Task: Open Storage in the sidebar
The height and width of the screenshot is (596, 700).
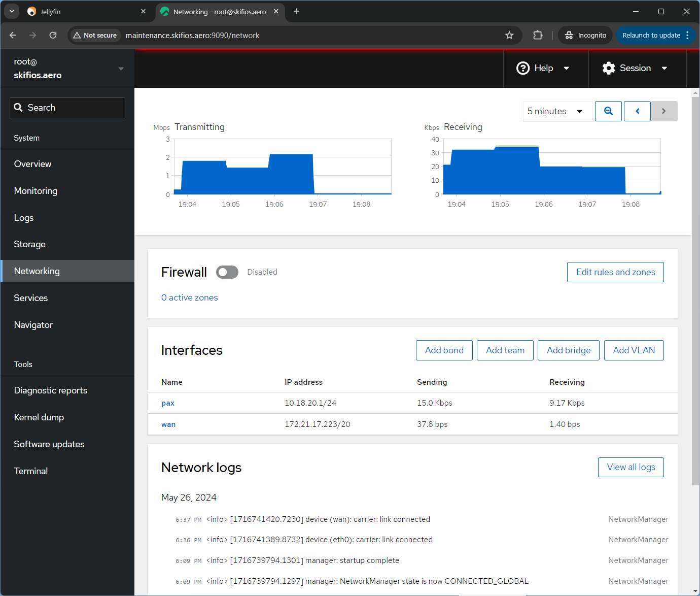Action: click(29, 244)
